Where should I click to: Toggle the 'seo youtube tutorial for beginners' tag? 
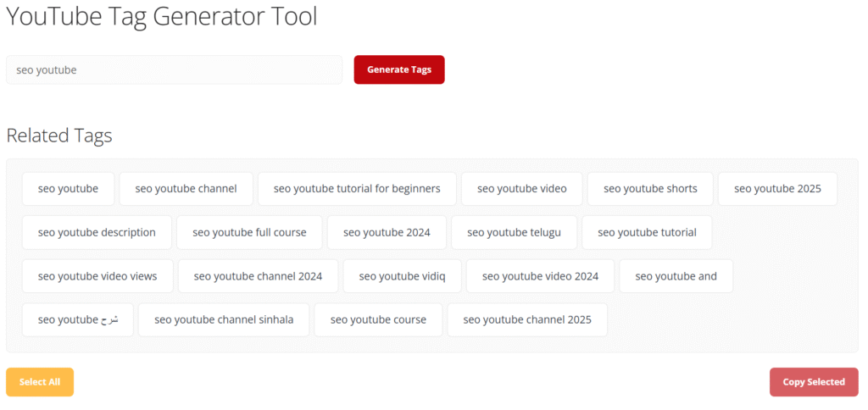click(357, 189)
